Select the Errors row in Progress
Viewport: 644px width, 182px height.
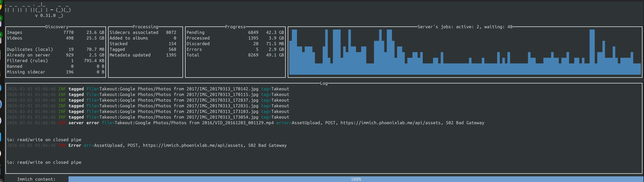pos(235,49)
